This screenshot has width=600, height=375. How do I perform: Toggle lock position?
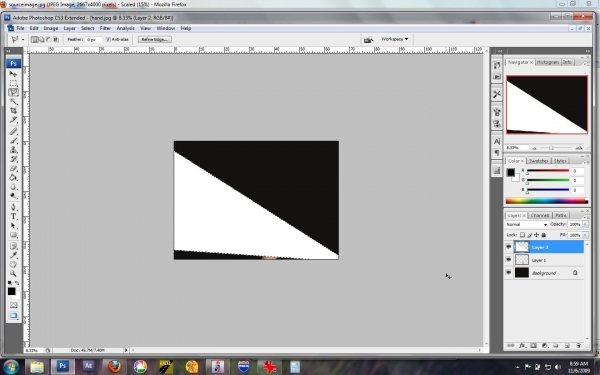pos(536,235)
